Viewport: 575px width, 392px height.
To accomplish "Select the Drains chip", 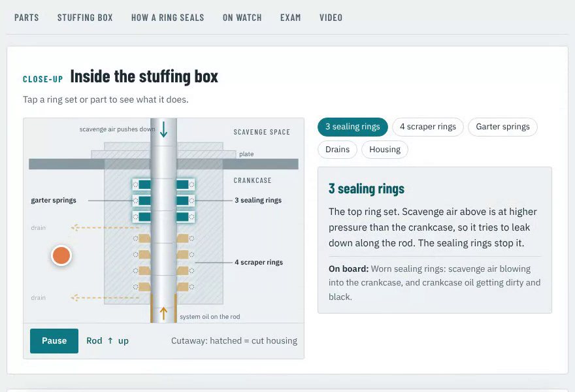I will coord(337,150).
